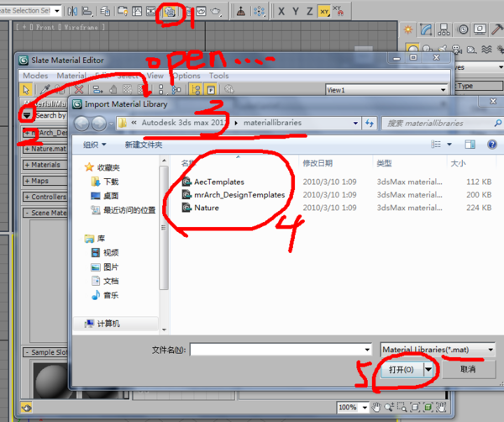Toggle Parameter Editor icon in Slate toolbar
This screenshot has width=504, height=422.
[x=211, y=90]
